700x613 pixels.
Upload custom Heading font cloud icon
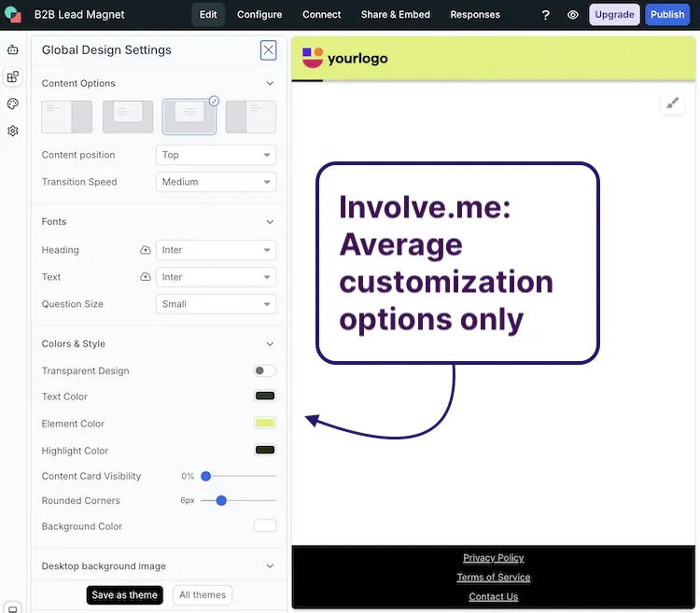tap(146, 250)
